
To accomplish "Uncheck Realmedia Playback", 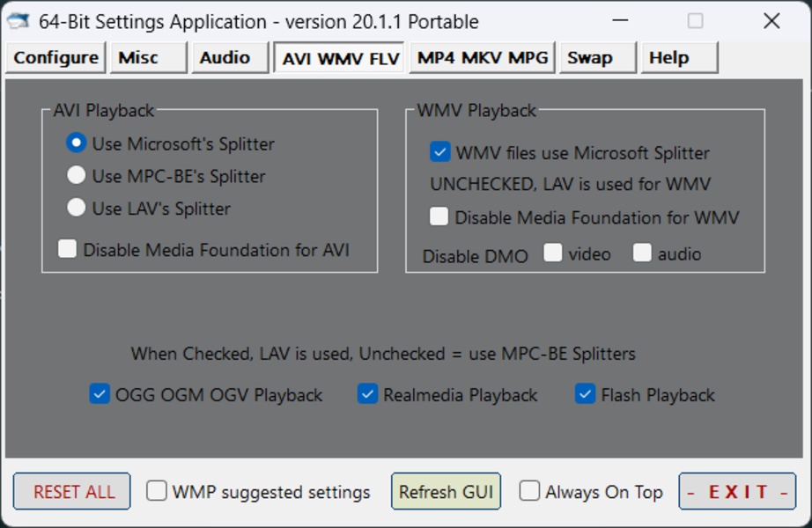I will pyautogui.click(x=367, y=394).
